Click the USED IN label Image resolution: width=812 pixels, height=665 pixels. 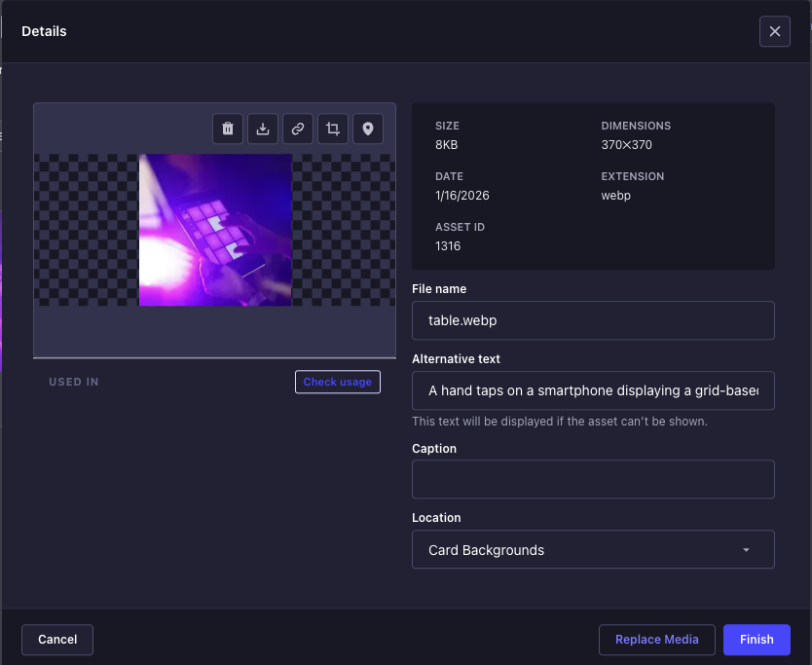tap(74, 382)
